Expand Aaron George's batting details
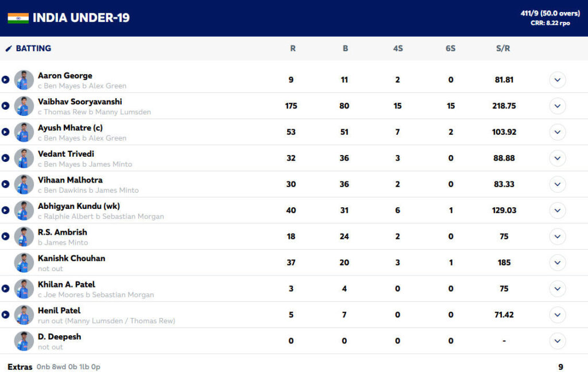The height and width of the screenshot is (376, 588). [x=557, y=80]
